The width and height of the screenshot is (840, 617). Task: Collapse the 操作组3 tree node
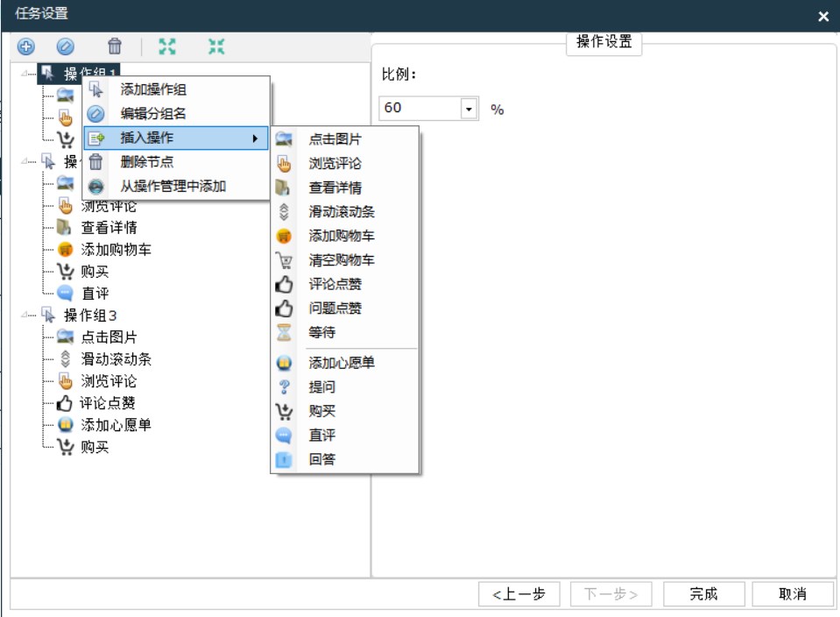[x=25, y=315]
